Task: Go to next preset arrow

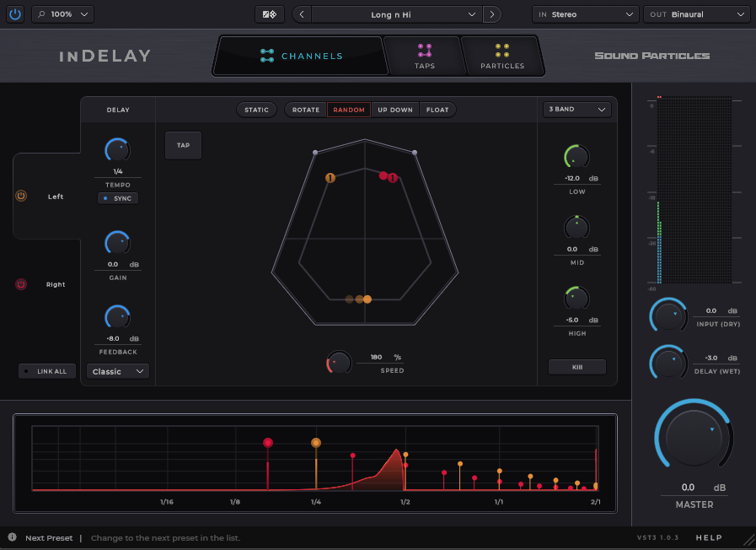Action: [x=492, y=14]
